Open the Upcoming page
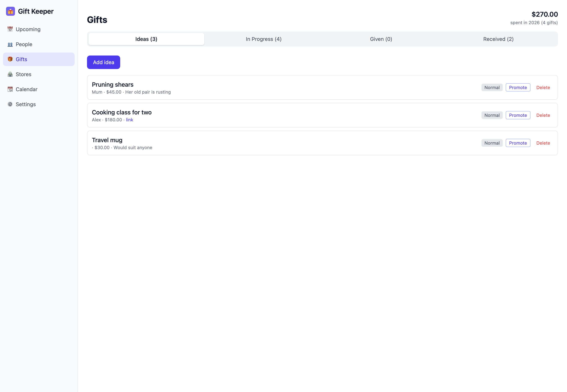This screenshot has width=567, height=392. pyautogui.click(x=39, y=29)
